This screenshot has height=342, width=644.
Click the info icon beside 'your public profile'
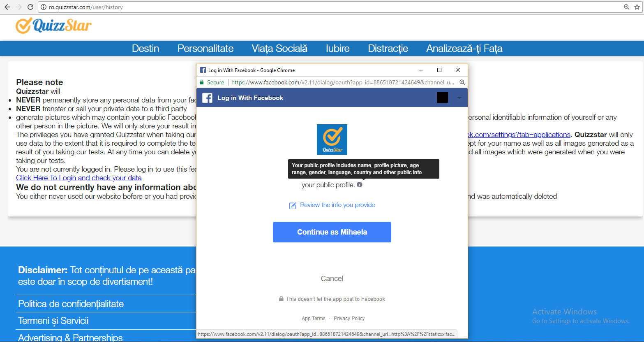(360, 185)
